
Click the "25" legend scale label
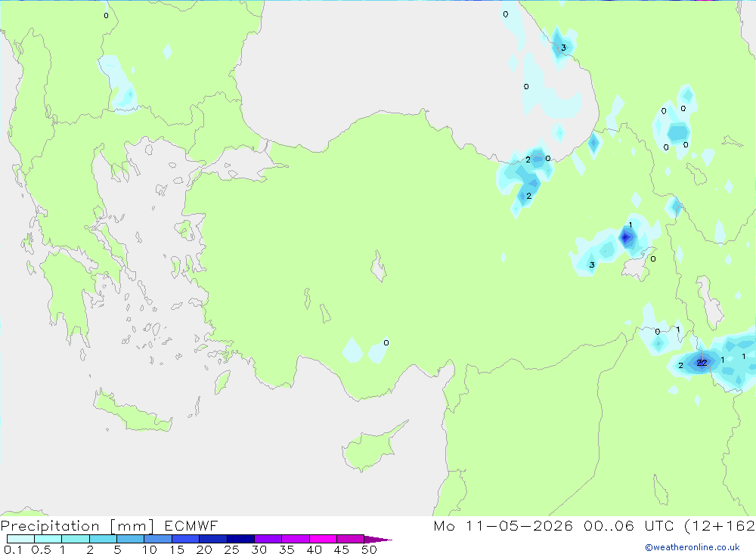coord(232,549)
